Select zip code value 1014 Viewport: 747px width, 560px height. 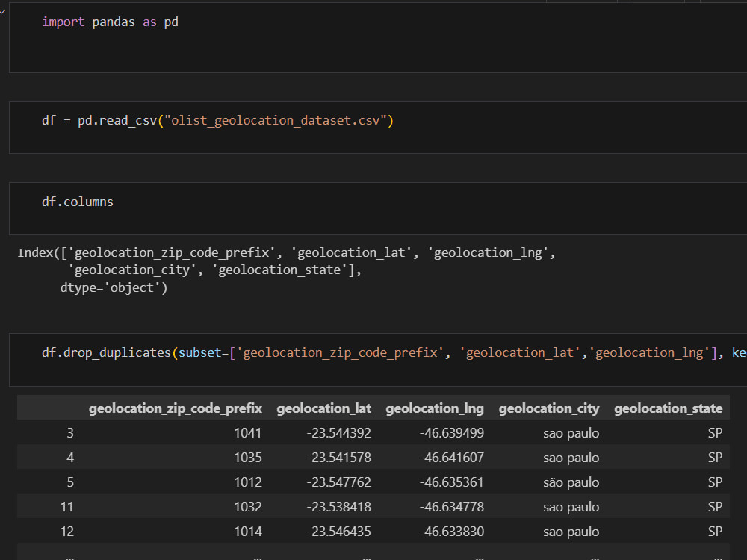click(248, 532)
